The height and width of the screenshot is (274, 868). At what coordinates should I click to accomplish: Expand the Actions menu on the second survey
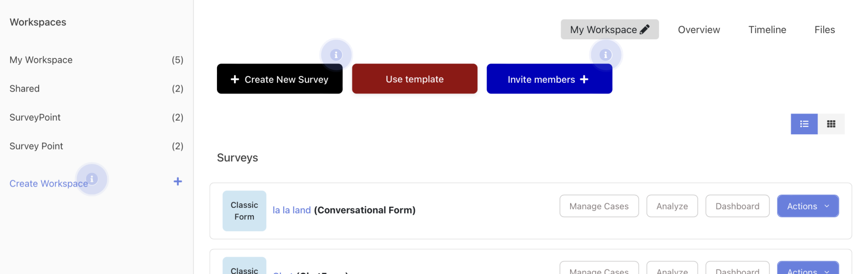point(808,271)
